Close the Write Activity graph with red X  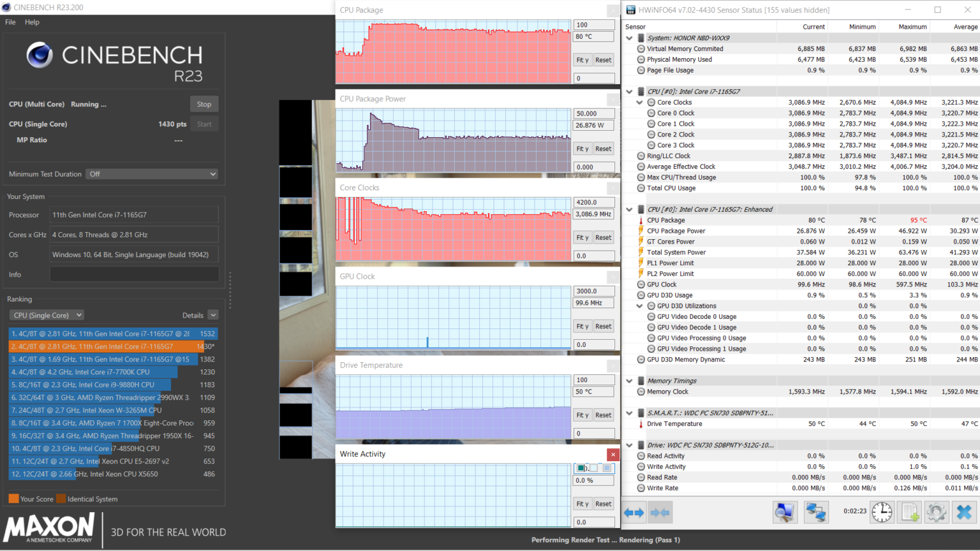pyautogui.click(x=613, y=454)
